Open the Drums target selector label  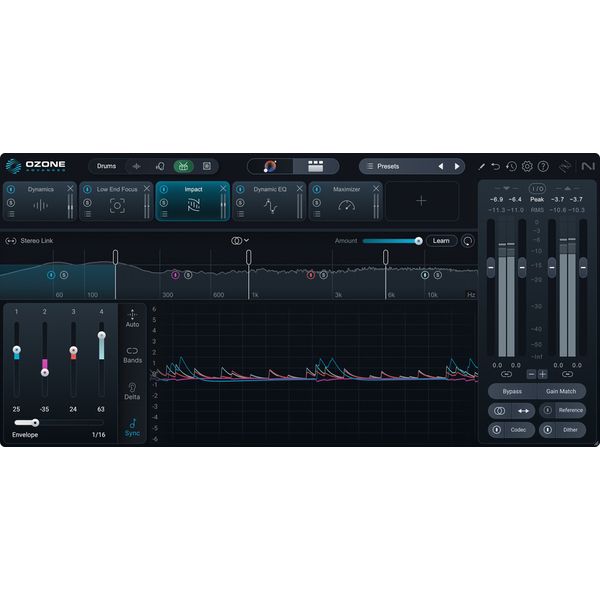point(106,166)
